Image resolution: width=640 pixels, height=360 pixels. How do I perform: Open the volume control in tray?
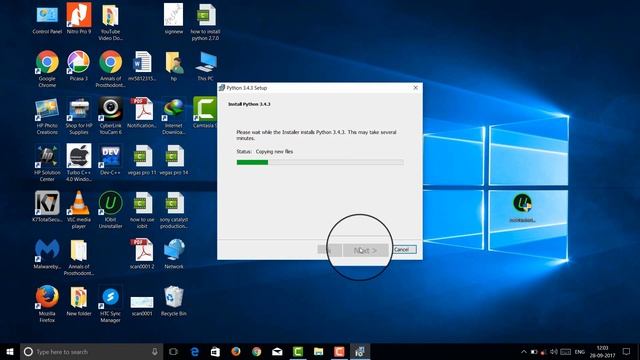(553, 351)
